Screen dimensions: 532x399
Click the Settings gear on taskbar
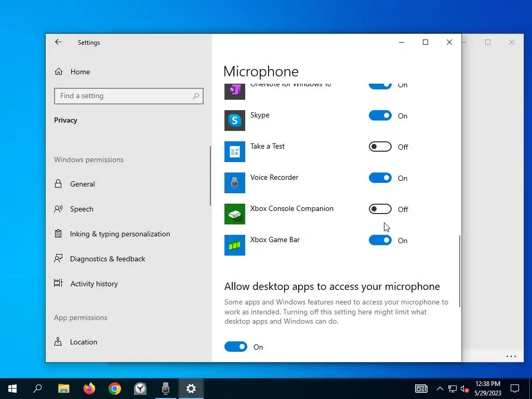[191, 389]
